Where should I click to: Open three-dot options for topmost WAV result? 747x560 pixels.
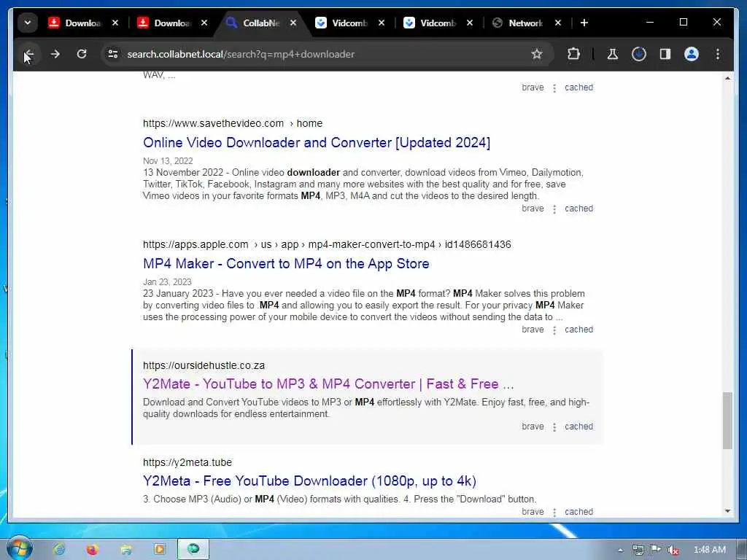554,88
